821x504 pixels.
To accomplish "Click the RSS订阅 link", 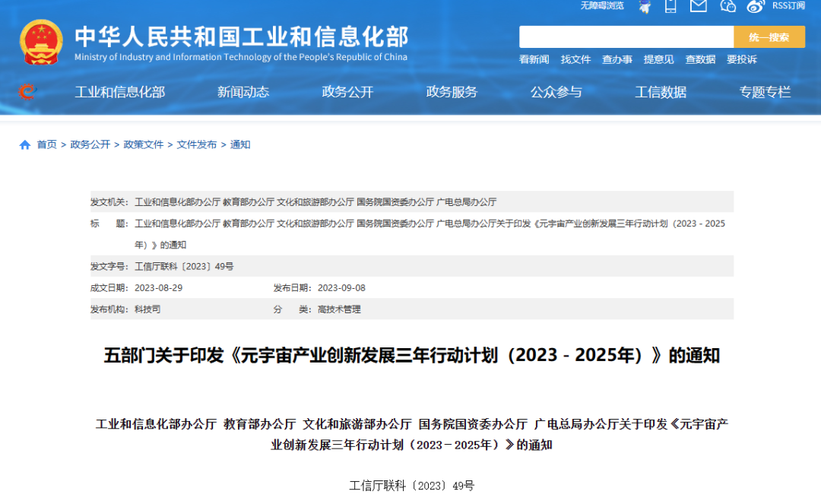I will pos(788,5).
